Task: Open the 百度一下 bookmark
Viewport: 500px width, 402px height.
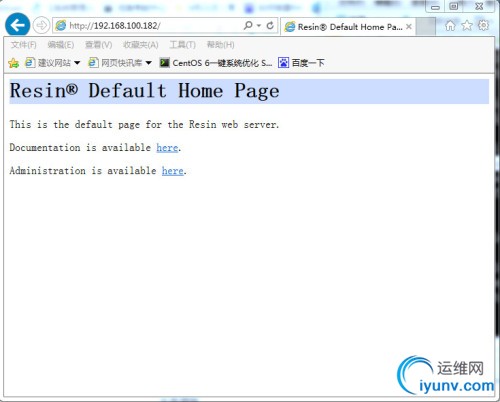Action: coord(301,63)
